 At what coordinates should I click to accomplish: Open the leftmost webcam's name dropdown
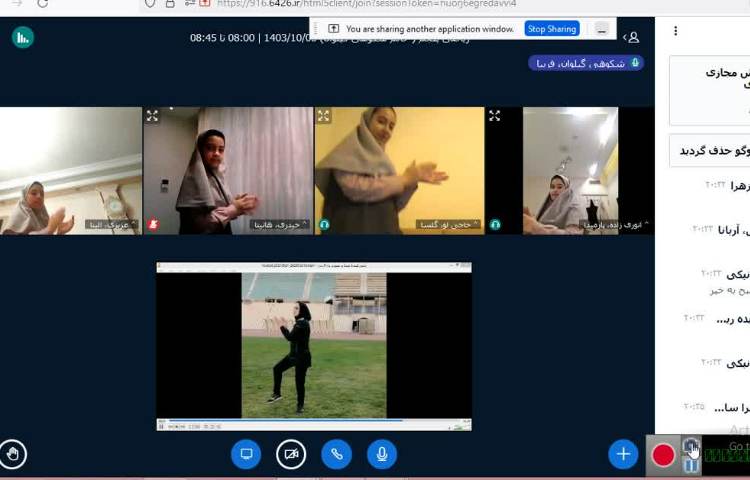click(110, 226)
